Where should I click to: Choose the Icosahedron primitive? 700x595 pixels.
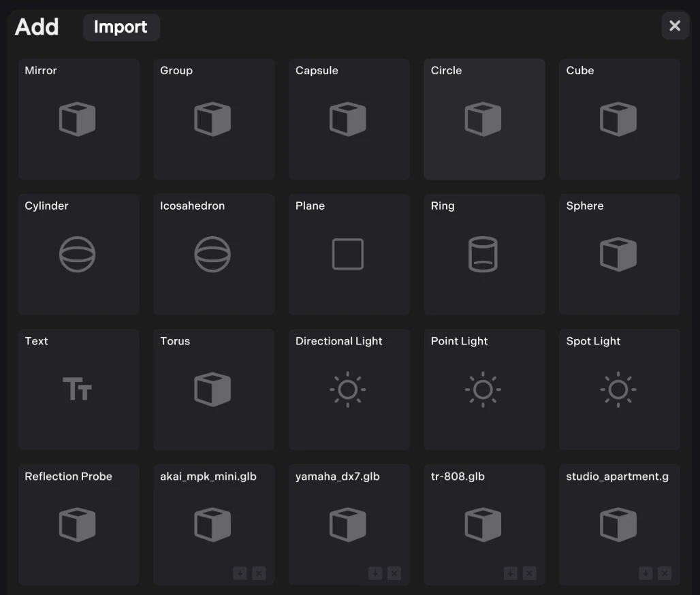tap(213, 255)
